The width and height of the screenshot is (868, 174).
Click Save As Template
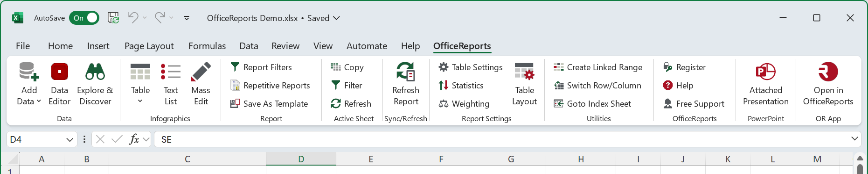[269, 104]
